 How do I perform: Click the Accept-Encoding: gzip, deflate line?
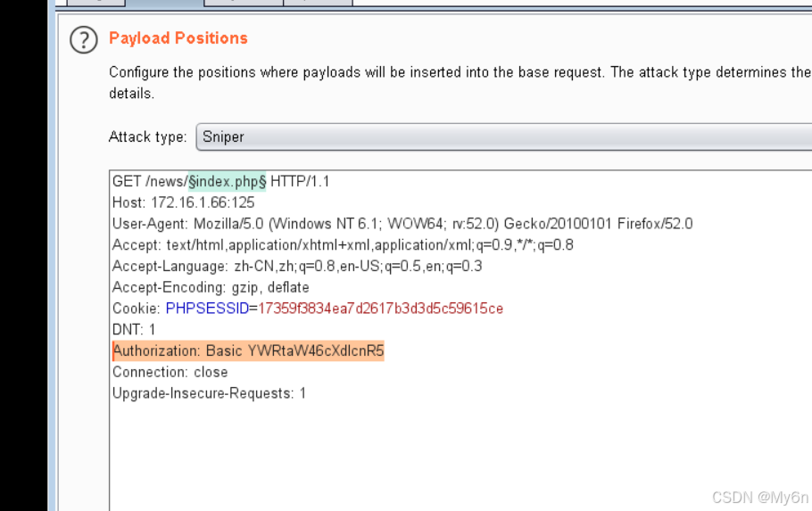[x=211, y=287]
